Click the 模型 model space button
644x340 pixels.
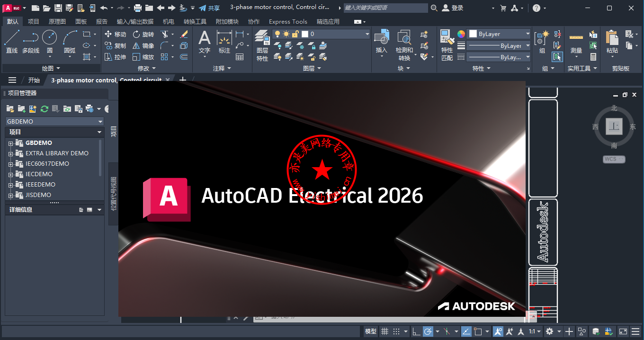[371, 331]
